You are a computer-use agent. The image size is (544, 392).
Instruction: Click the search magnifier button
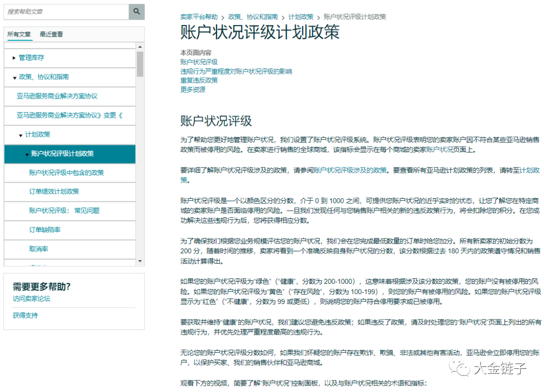pyautogui.click(x=137, y=12)
